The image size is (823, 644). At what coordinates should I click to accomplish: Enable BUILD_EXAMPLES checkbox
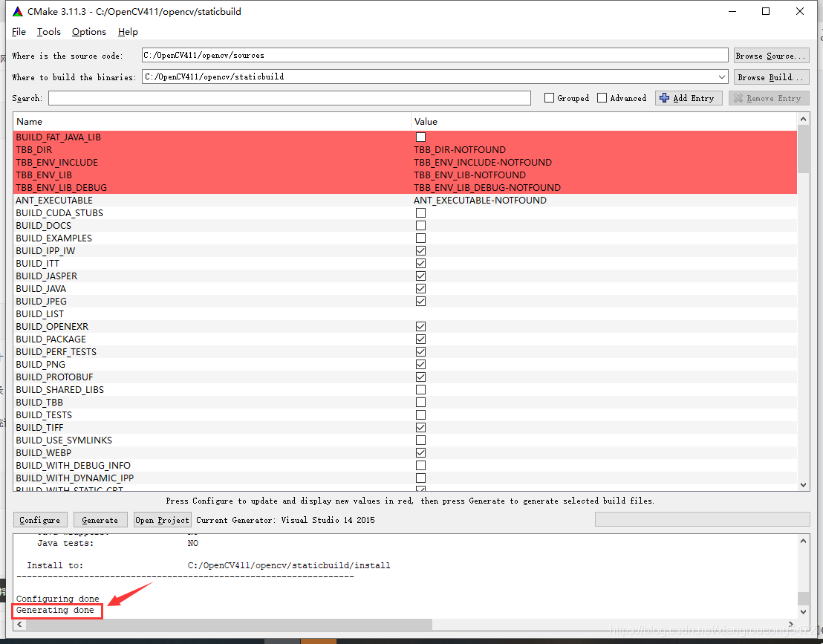(420, 238)
